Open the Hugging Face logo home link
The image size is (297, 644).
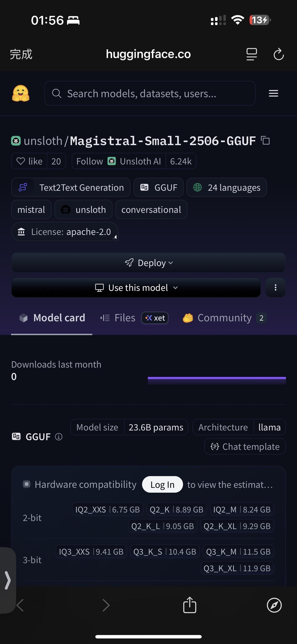[x=21, y=93]
